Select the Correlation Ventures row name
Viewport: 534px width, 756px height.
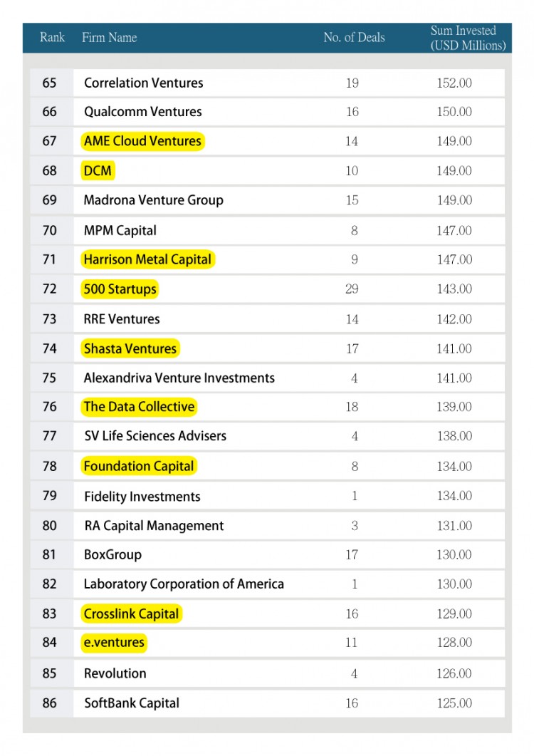tap(143, 83)
